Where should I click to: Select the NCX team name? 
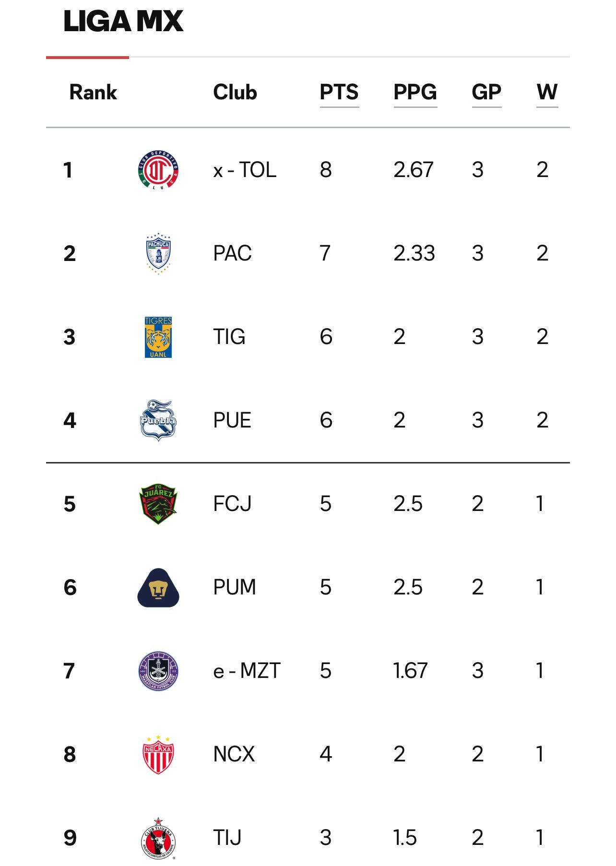click(234, 754)
